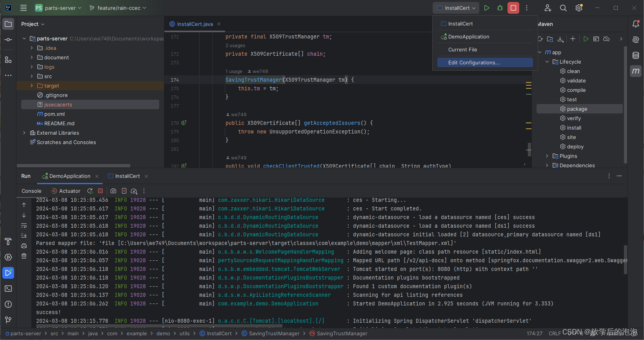Screen dimensions: 644x340
Task: Click the CRLF line separator in status bar
Action: pos(555,333)
